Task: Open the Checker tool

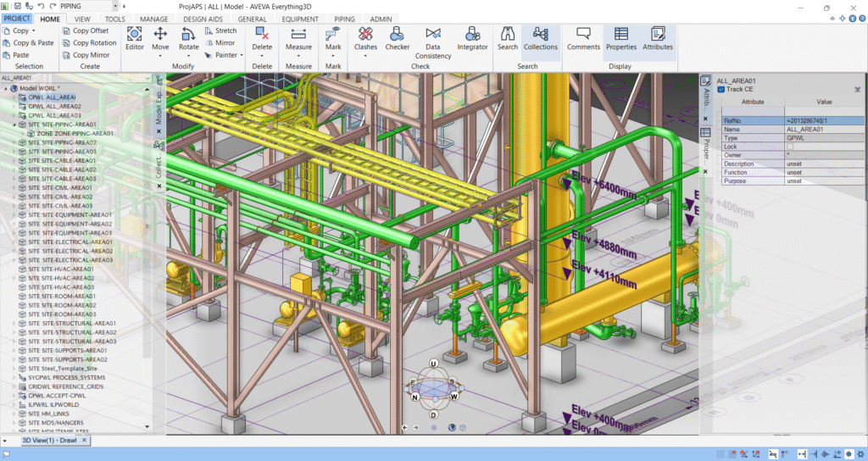Action: [397, 38]
